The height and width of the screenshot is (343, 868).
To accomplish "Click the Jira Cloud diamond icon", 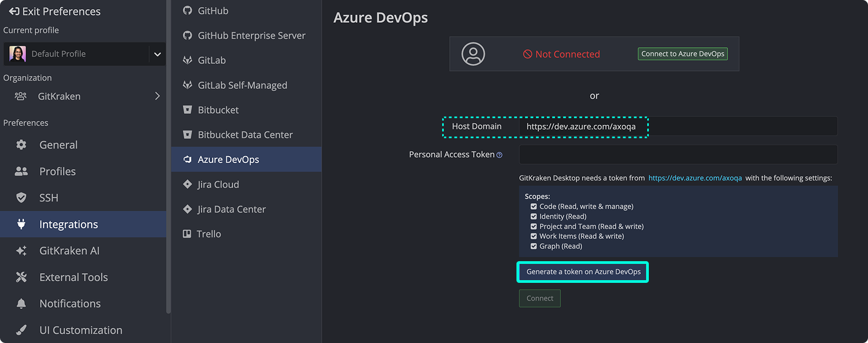I will pos(187,184).
